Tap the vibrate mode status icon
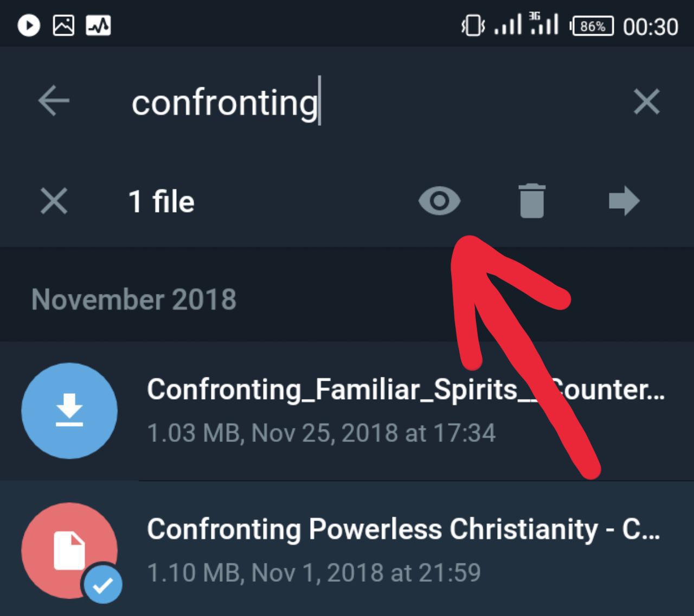694x616 pixels. click(x=472, y=25)
